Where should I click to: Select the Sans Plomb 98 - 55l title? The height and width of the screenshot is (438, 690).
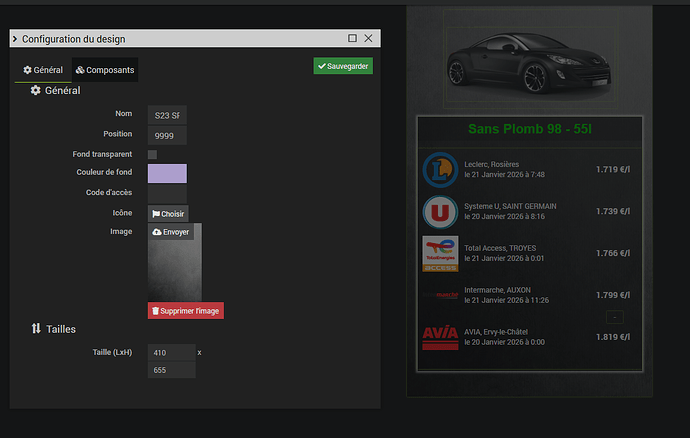click(530, 129)
